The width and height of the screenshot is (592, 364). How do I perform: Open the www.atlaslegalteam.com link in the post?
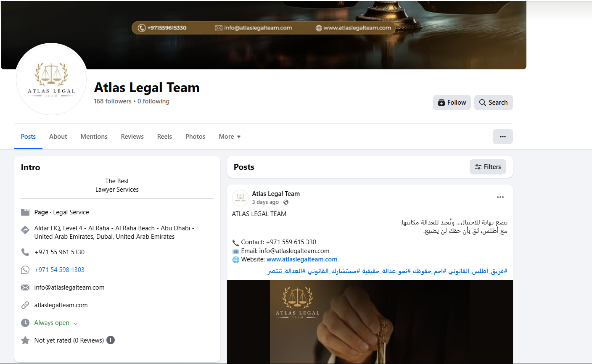301,259
